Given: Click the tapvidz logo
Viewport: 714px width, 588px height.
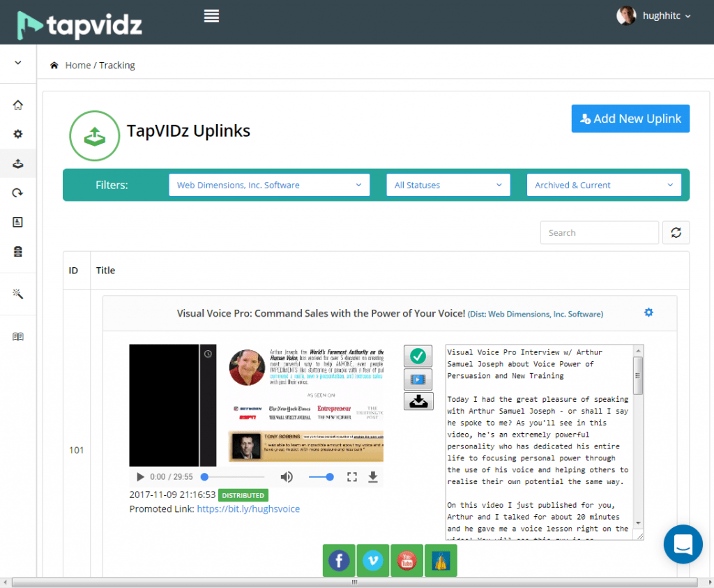Looking at the screenshot, I should pos(79,25).
